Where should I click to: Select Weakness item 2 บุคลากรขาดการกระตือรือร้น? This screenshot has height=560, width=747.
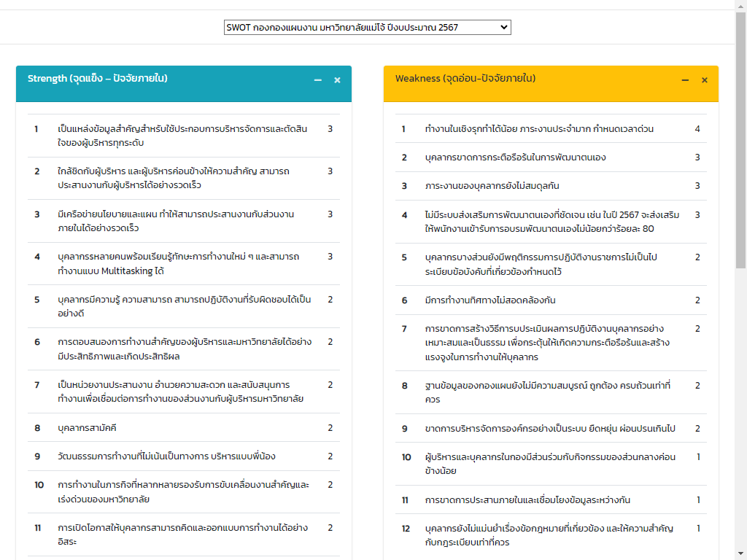pos(515,157)
